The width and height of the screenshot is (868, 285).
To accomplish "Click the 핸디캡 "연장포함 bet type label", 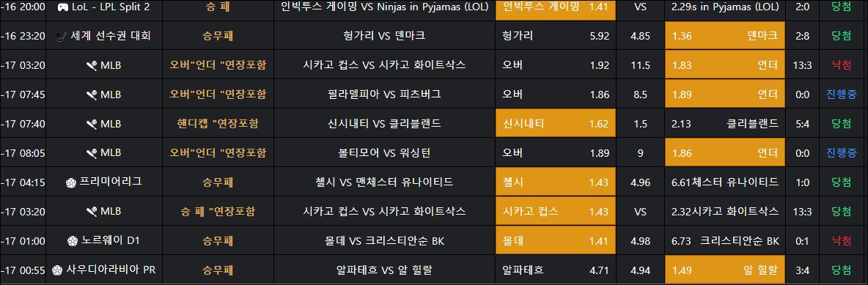I will click(218, 123).
